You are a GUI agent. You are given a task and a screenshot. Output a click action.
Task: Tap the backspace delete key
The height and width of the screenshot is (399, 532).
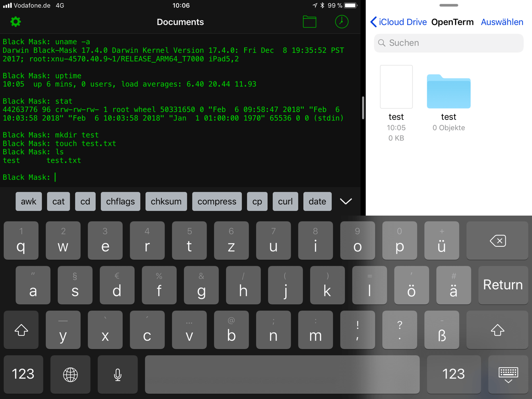(x=497, y=241)
